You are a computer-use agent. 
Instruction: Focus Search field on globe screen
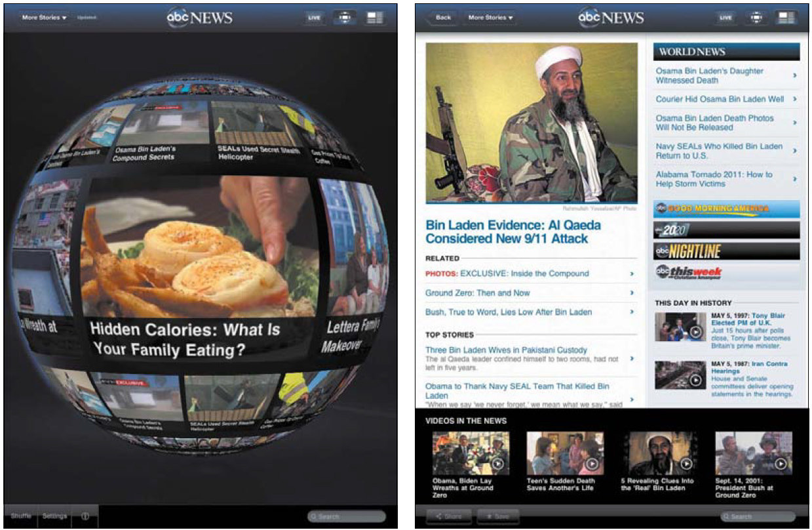(347, 517)
